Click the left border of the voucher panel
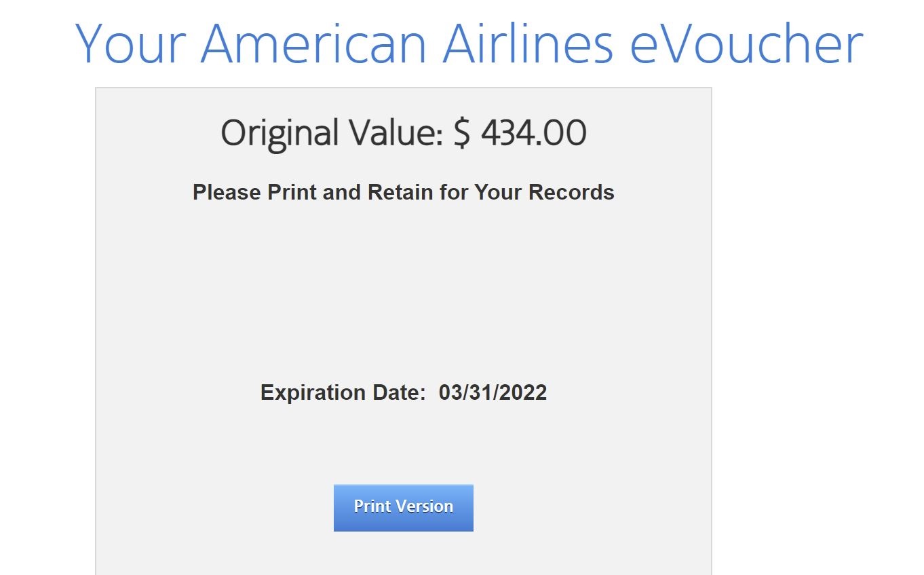 pyautogui.click(x=97, y=305)
